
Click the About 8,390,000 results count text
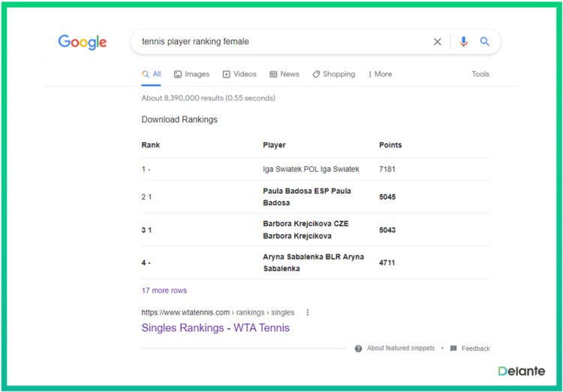(208, 98)
